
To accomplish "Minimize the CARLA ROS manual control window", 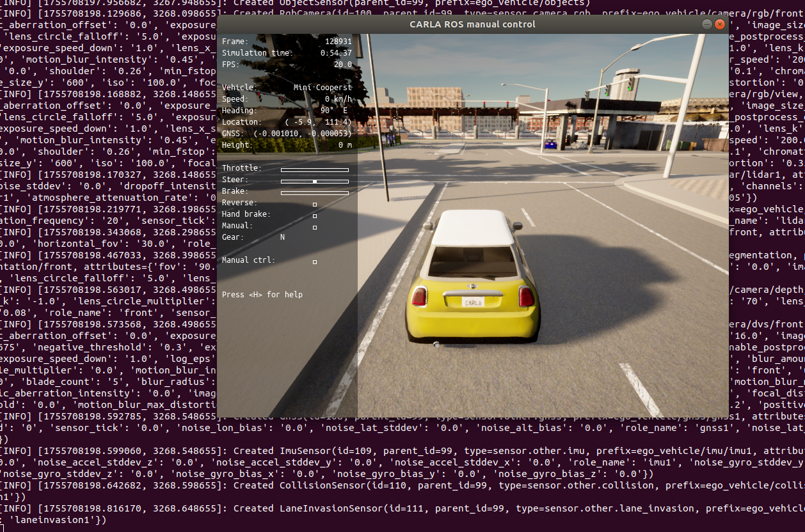I will pos(707,24).
